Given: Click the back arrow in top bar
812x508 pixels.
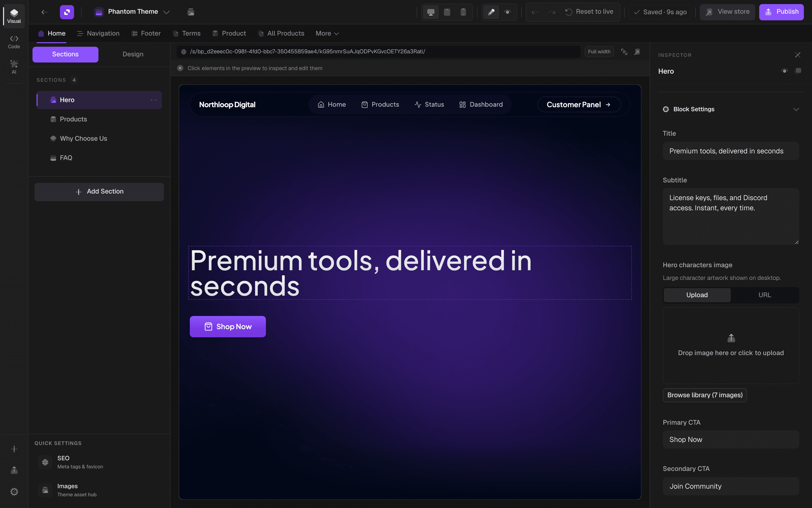Looking at the screenshot, I should pos(44,12).
